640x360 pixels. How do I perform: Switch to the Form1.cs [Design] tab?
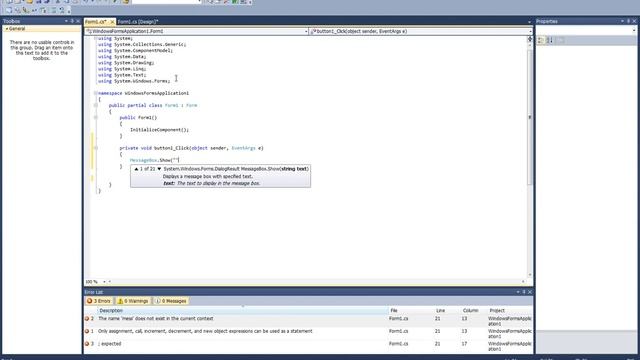point(138,22)
